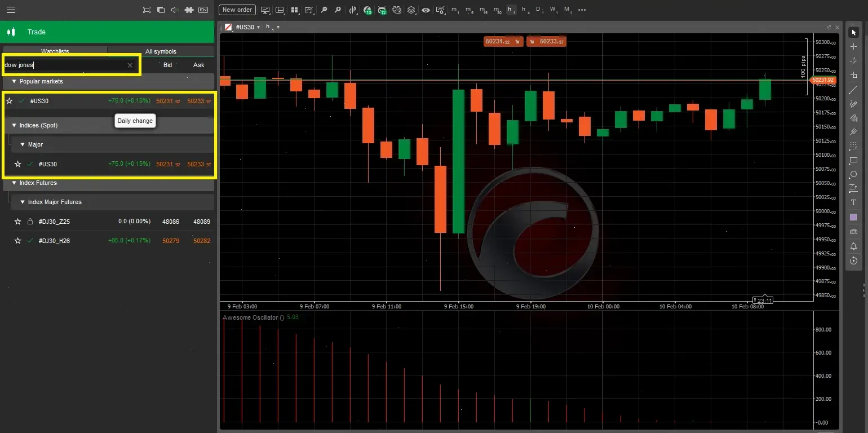Select the Text tool in drawing toolbar
This screenshot has height=433, width=868.
tap(853, 202)
